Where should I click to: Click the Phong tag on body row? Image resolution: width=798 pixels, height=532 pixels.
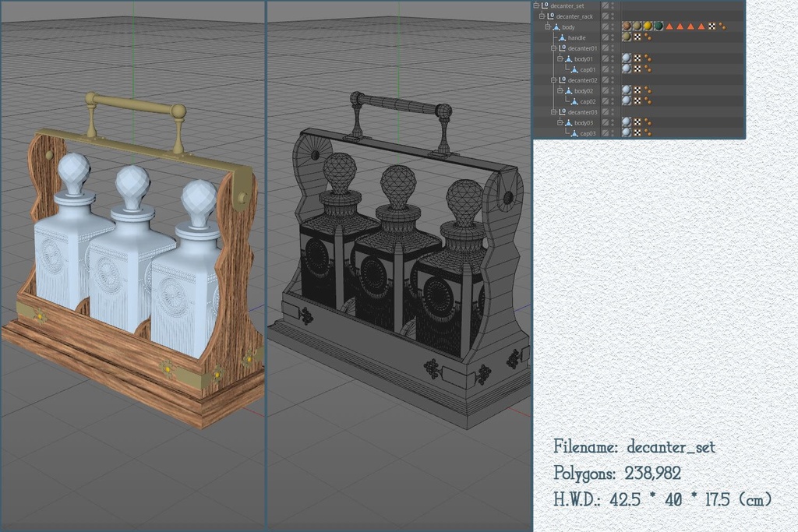(722, 26)
